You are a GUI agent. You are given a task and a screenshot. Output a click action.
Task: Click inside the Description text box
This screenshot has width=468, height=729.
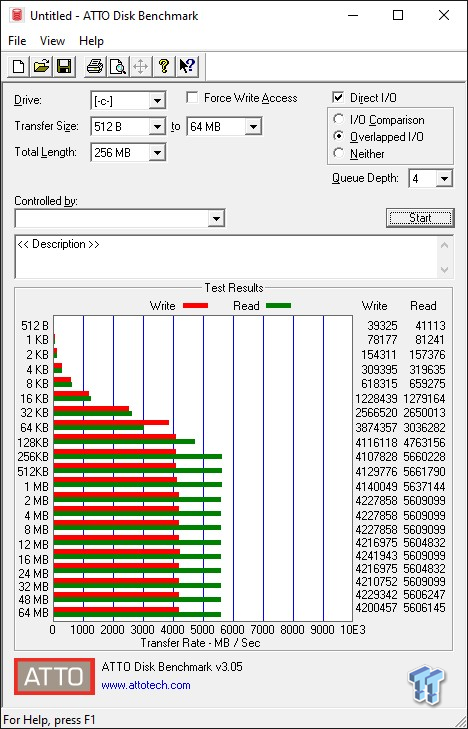[226, 257]
